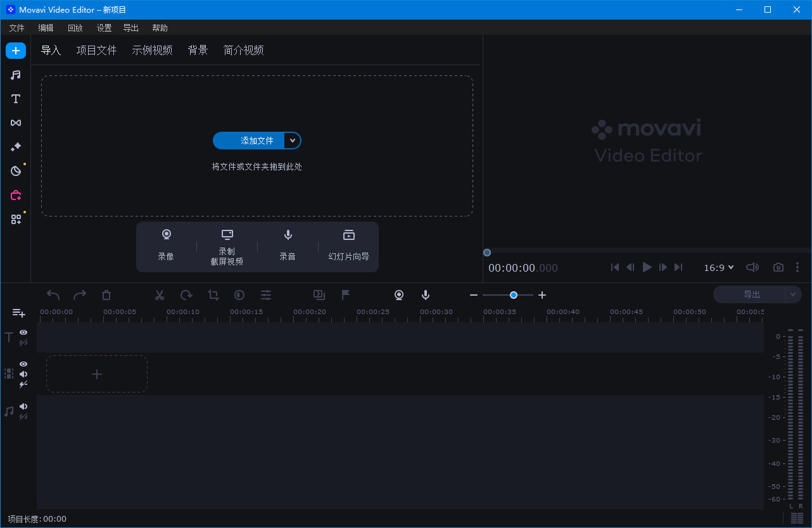
Task: Zoom in the timeline with the plus icon
Action: coord(542,295)
